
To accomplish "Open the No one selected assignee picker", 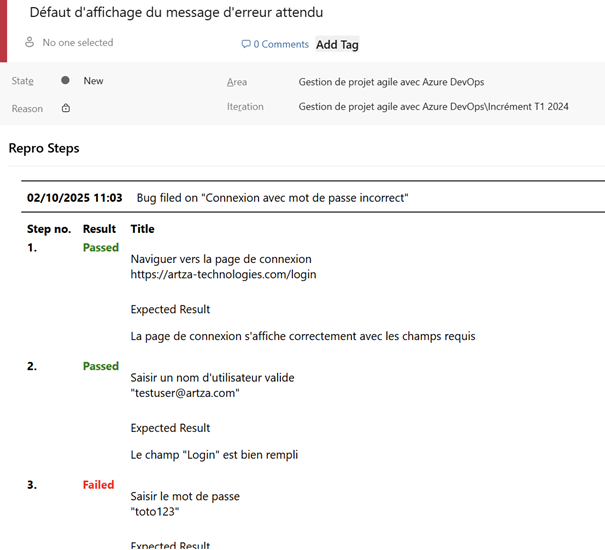I will [77, 43].
